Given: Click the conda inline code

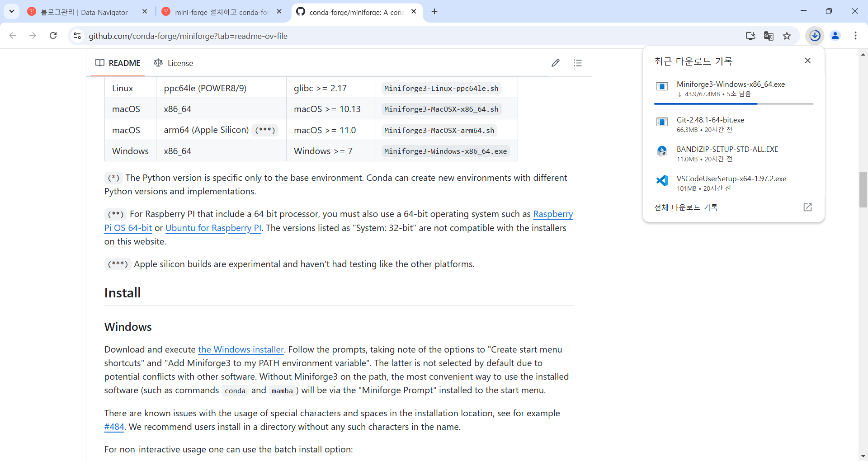Looking at the screenshot, I should tap(235, 391).
